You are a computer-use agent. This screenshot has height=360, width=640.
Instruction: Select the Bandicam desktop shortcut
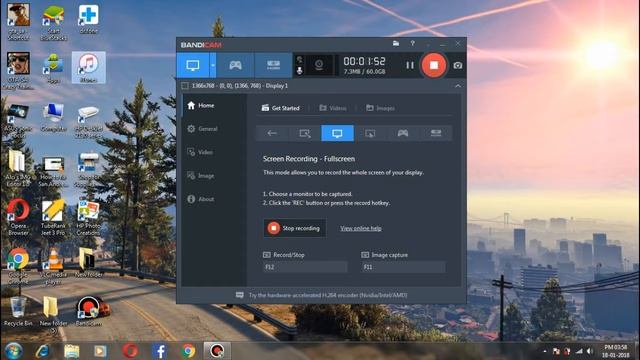(x=89, y=311)
